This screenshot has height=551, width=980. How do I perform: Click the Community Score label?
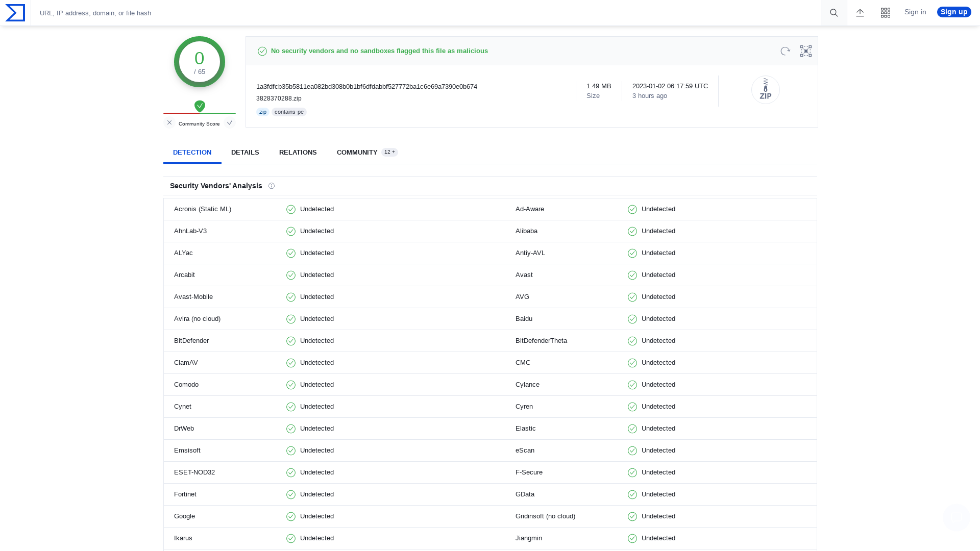tap(199, 124)
